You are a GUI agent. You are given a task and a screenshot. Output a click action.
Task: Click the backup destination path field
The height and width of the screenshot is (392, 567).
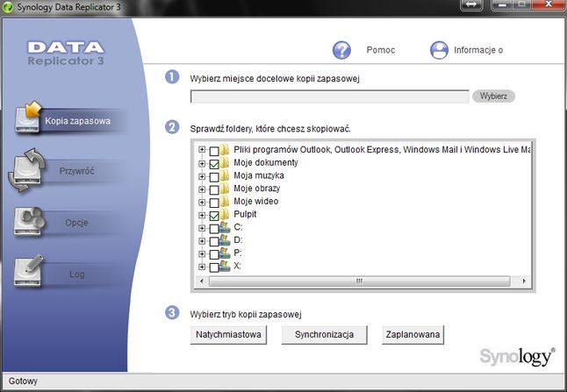[x=330, y=96]
